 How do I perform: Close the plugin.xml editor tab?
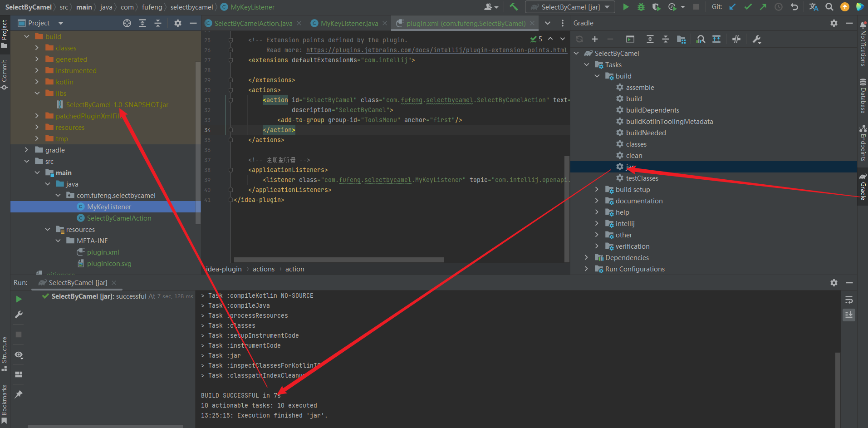pyautogui.click(x=532, y=23)
